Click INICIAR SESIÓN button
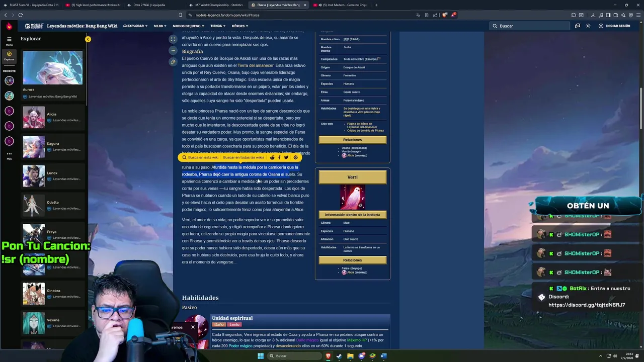Viewport: 644px width, 362px height. click(614, 26)
